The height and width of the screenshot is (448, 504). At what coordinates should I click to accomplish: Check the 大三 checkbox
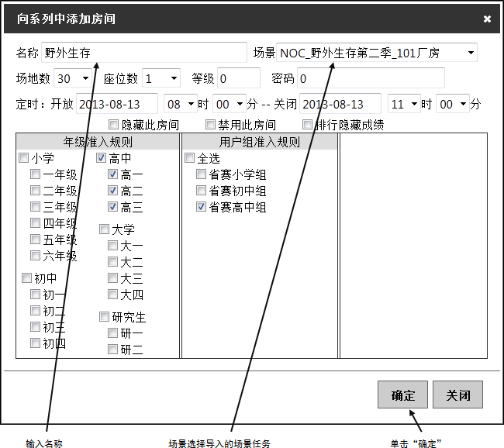(x=113, y=277)
